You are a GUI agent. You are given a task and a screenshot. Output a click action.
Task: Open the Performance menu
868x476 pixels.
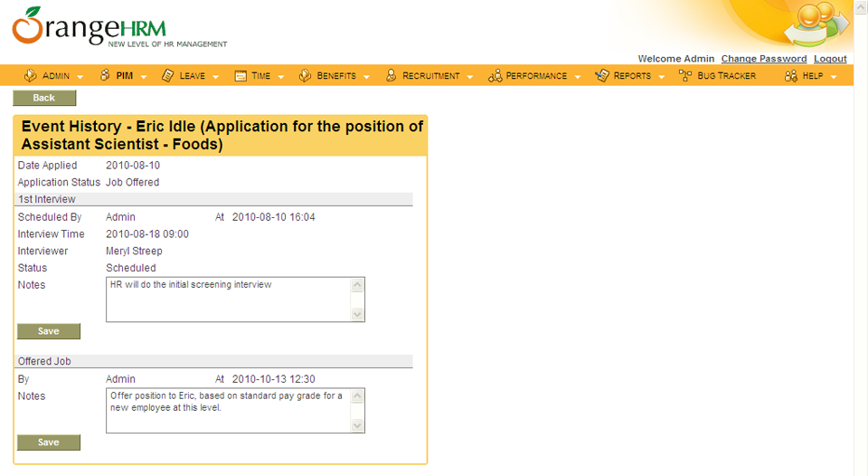pyautogui.click(x=536, y=76)
